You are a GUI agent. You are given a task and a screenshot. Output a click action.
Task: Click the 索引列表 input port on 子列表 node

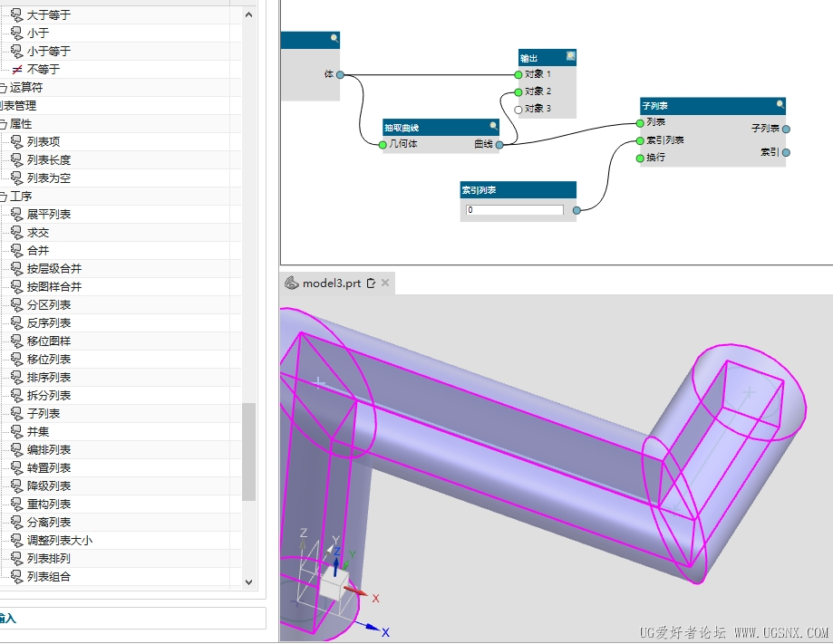click(x=640, y=140)
